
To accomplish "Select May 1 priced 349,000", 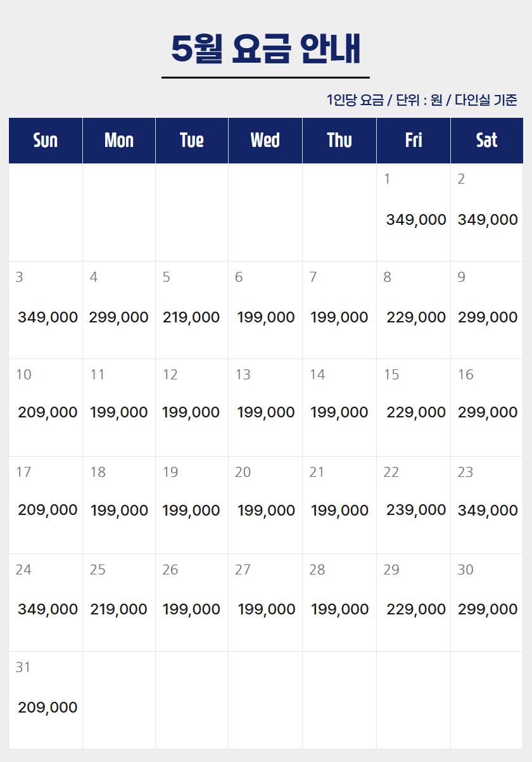I will point(414,212).
